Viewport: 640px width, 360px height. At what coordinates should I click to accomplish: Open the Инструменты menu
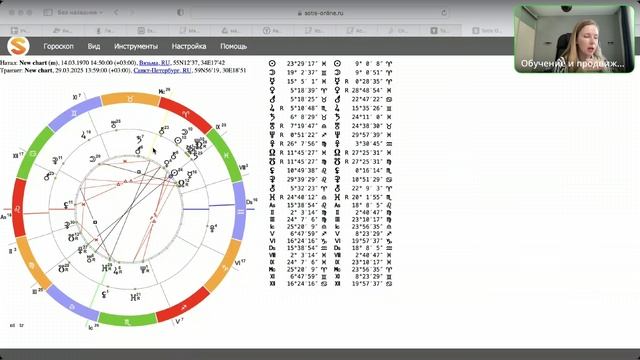point(136,47)
